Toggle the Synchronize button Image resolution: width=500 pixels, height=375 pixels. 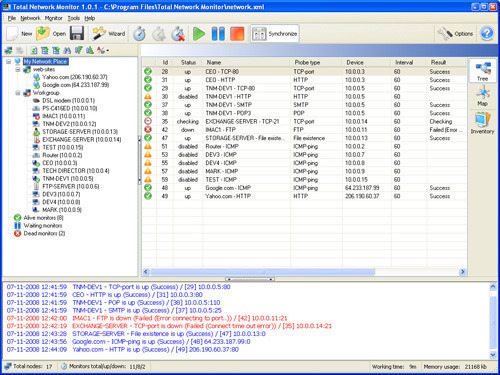tap(275, 34)
